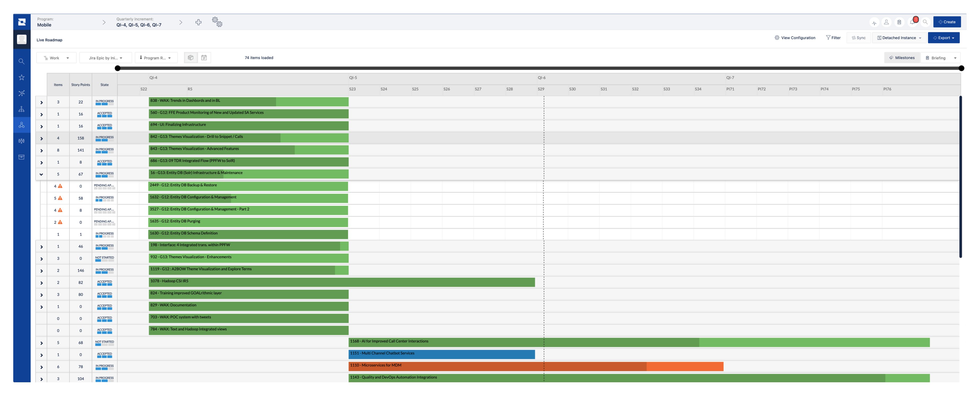Toggle the cube view mode button
This screenshot has width=980, height=400.
pyautogui.click(x=191, y=58)
